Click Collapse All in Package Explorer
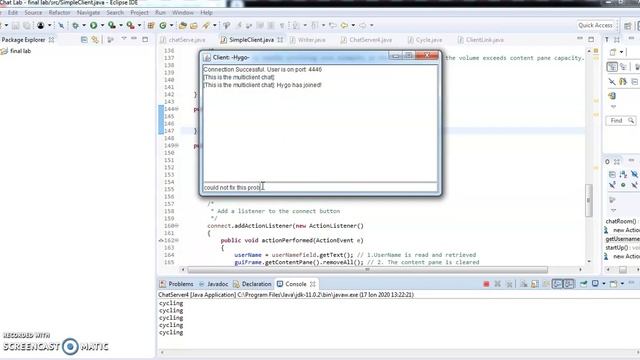This screenshot has height=360, width=640. pyautogui.click(x=84, y=40)
